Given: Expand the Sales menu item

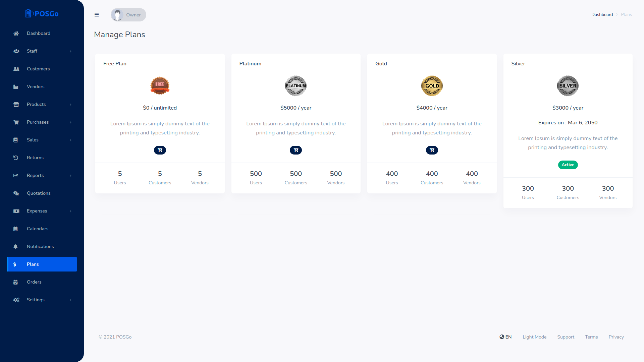Looking at the screenshot, I should point(42,140).
